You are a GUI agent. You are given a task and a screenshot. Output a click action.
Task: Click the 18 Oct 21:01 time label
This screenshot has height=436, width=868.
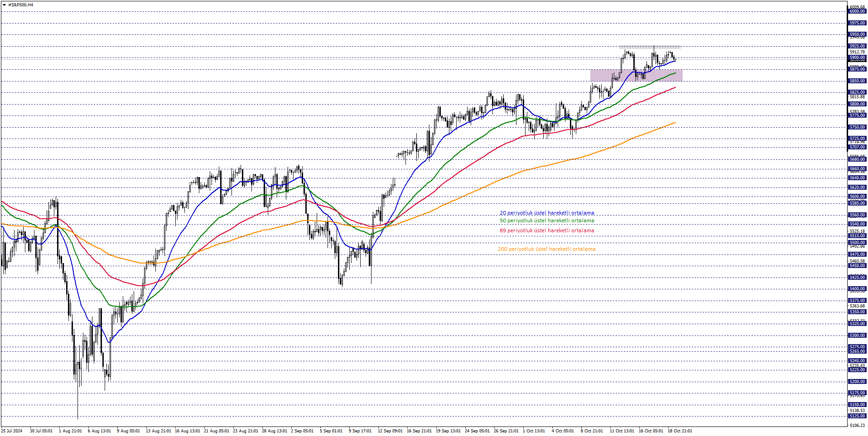(680, 431)
